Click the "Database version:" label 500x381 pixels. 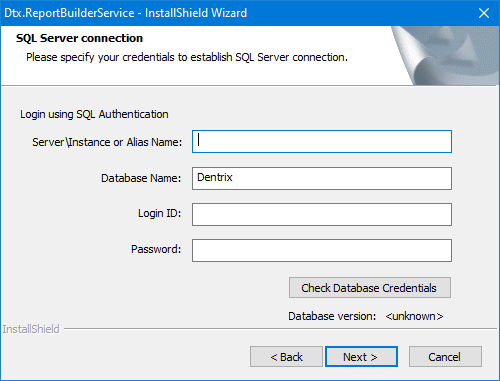click(332, 316)
